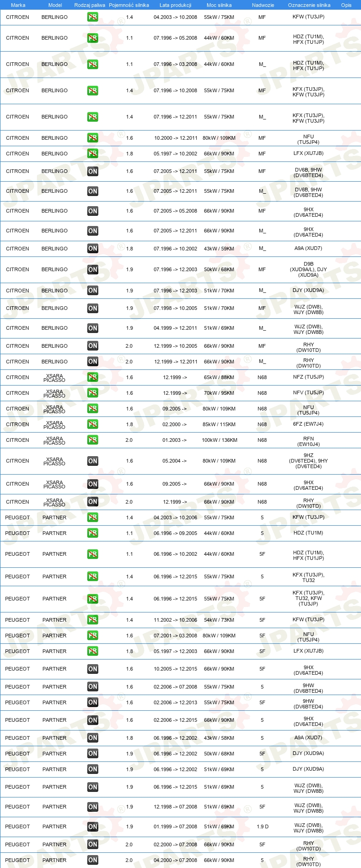Viewport: 361px width, 868px height.
Task: Click the 'D9B (XUD9A/L), DJY (XUD9A)' engine code cell
Action: point(308,270)
